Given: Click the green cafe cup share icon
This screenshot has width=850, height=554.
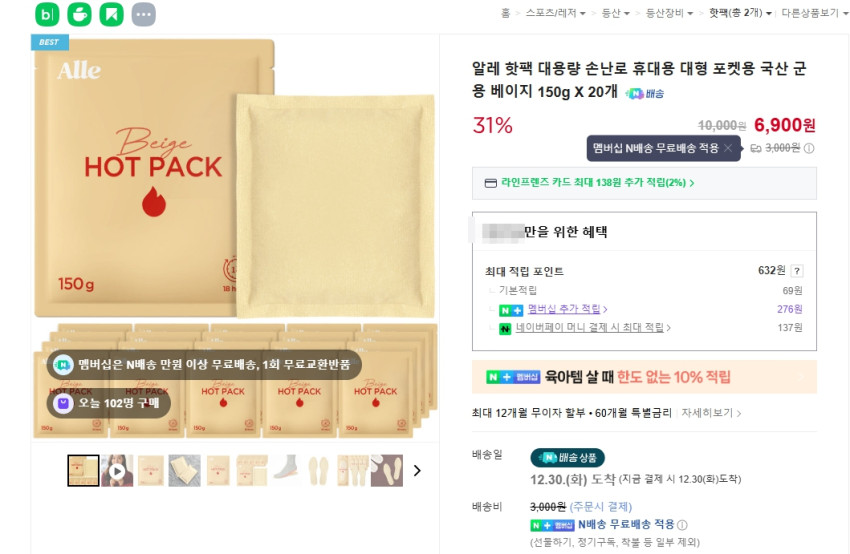Looking at the screenshot, I should pyautogui.click(x=79, y=14).
